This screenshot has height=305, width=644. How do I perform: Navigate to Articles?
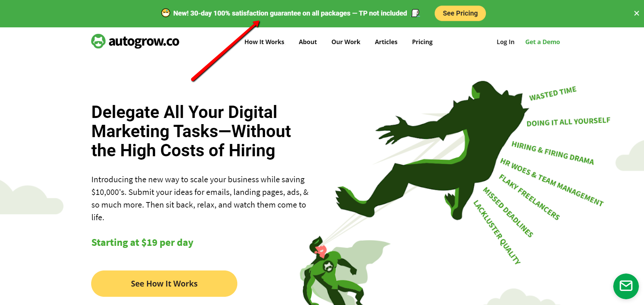click(x=386, y=42)
